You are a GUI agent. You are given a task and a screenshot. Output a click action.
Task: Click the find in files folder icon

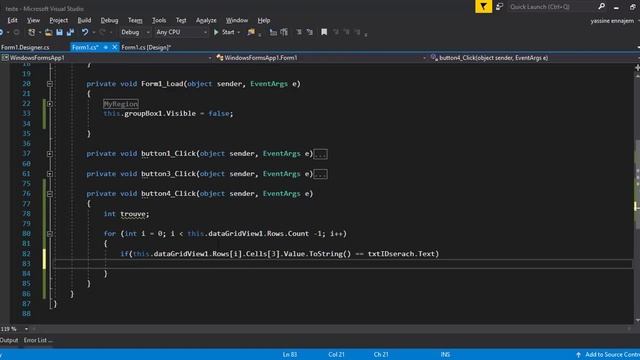point(251,32)
